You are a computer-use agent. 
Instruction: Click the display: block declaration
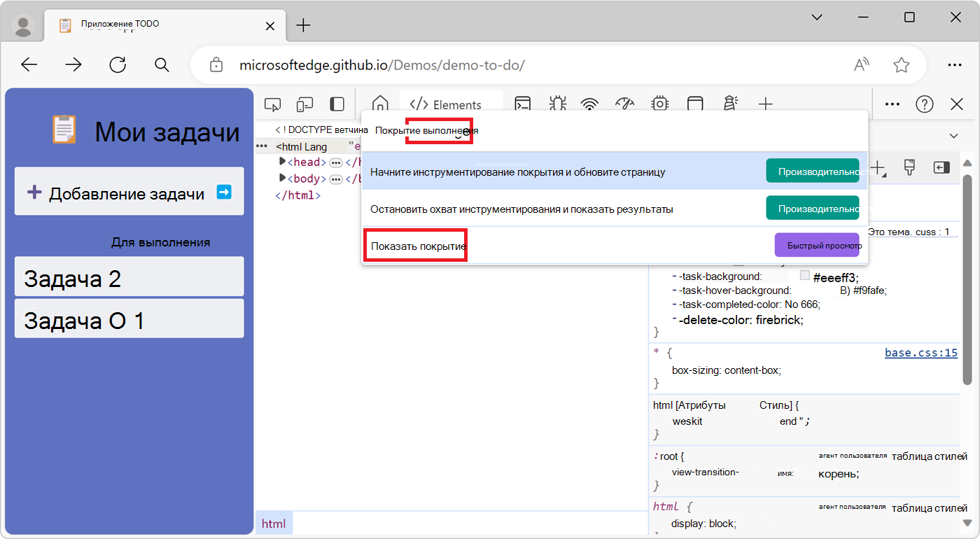click(703, 523)
